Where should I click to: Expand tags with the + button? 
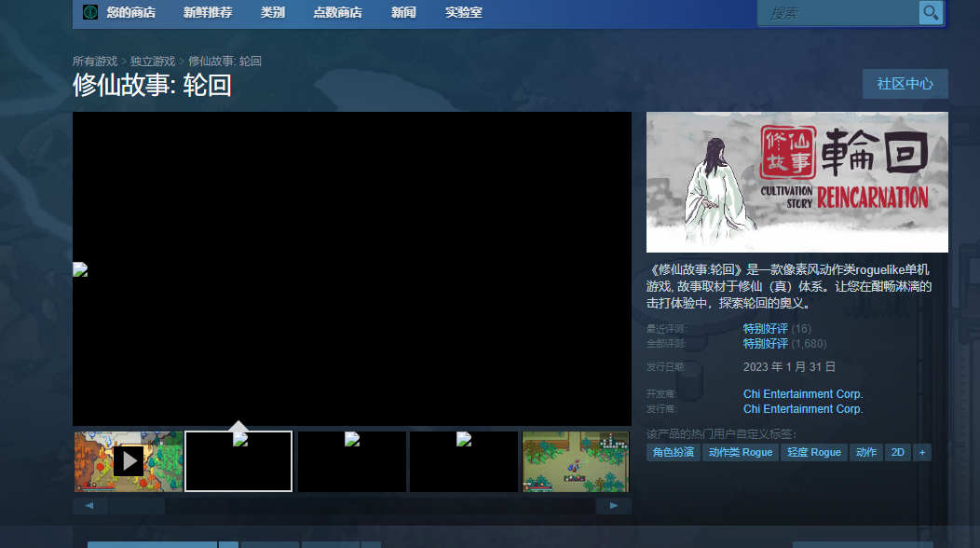click(922, 452)
